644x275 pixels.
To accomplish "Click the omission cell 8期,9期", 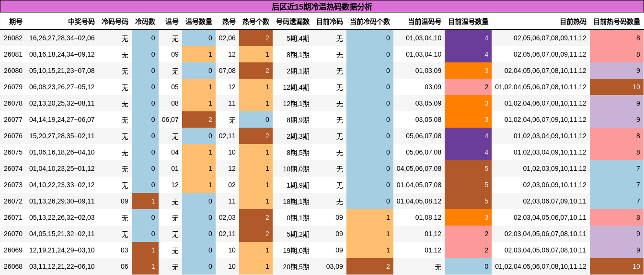I will 298,120.
